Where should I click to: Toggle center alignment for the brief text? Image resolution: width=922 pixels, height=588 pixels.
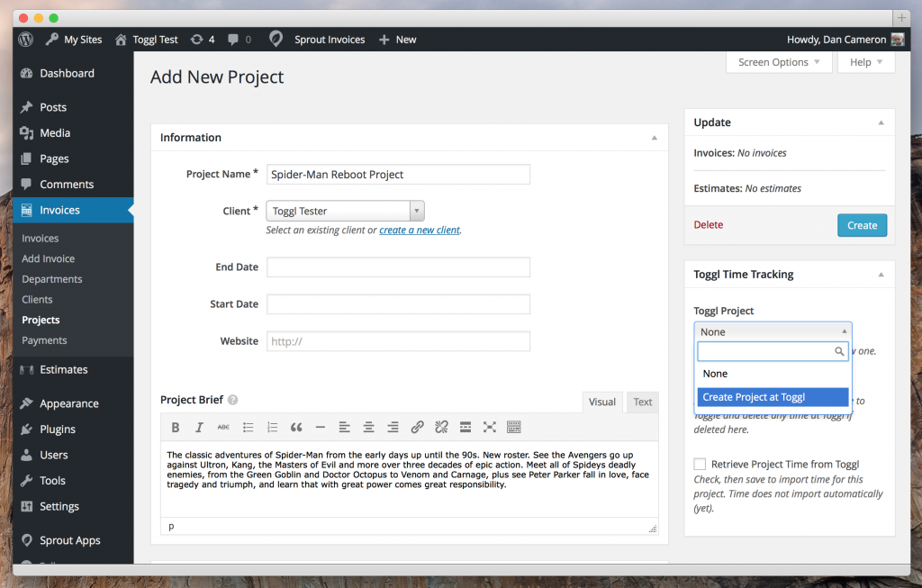[x=368, y=427]
